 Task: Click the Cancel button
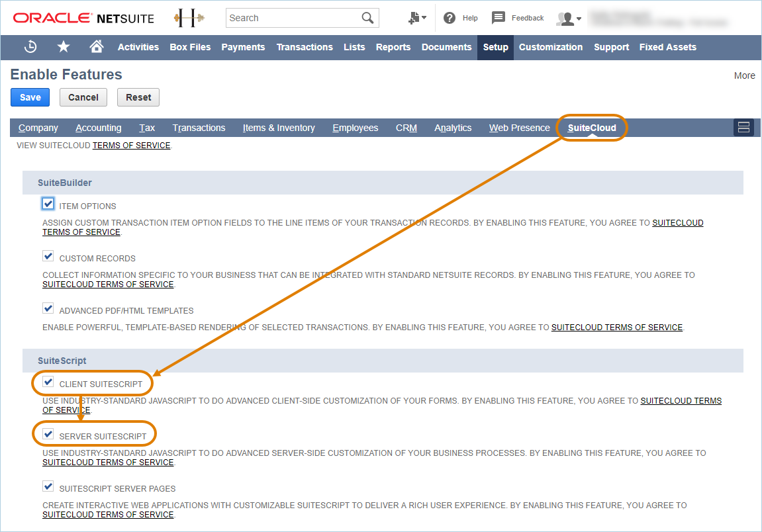pos(83,97)
